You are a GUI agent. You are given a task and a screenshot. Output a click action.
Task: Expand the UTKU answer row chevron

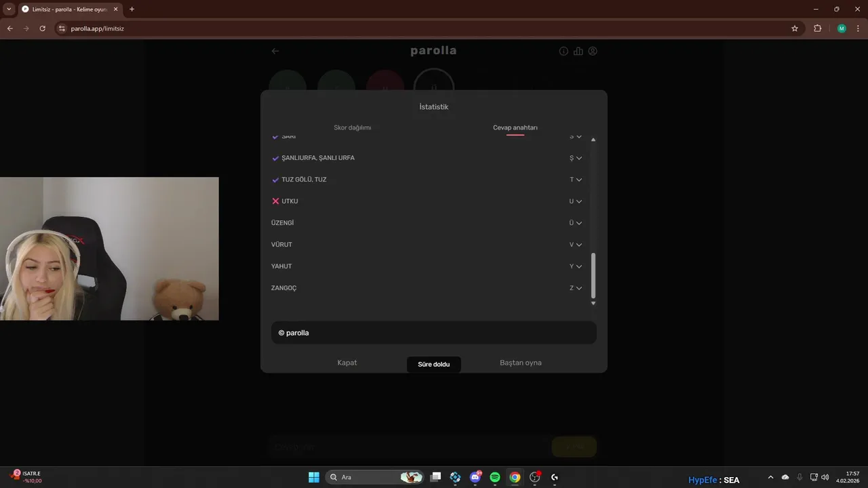point(578,201)
